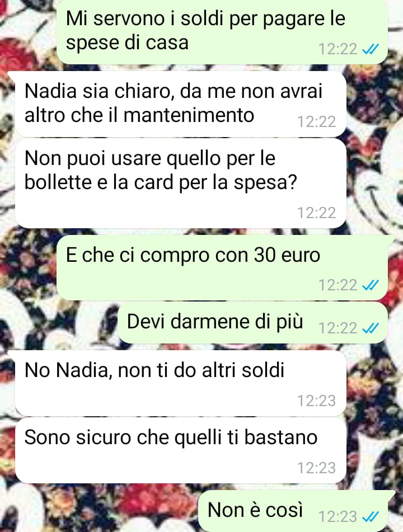Tap the word 'mantenimento' in the received message
Image resolution: width=403 pixels, height=532 pixels.
pyautogui.click(x=189, y=115)
